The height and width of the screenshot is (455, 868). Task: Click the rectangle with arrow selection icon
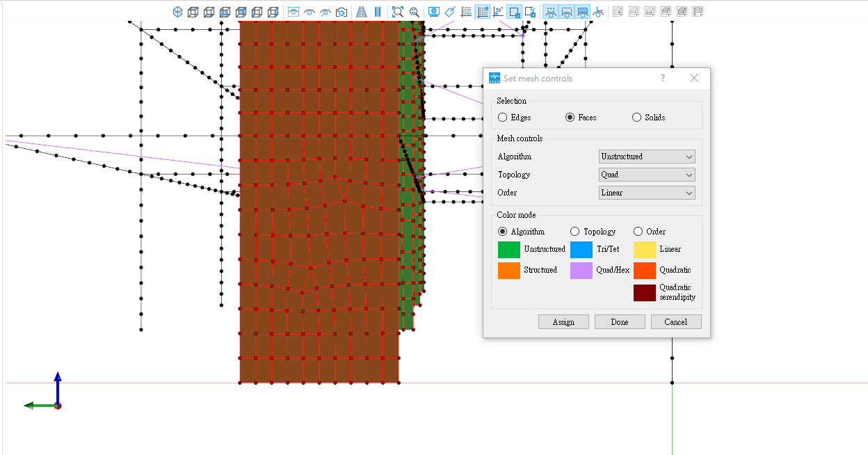coord(531,12)
